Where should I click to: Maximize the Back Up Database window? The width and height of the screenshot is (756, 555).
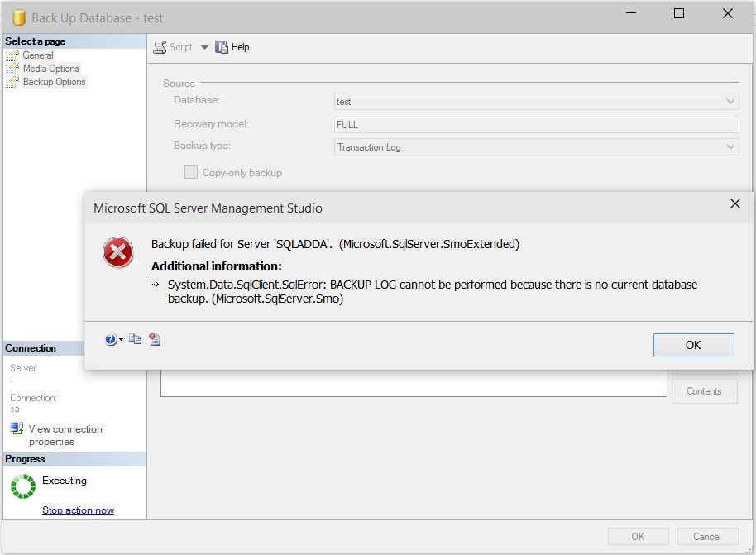[x=679, y=13]
